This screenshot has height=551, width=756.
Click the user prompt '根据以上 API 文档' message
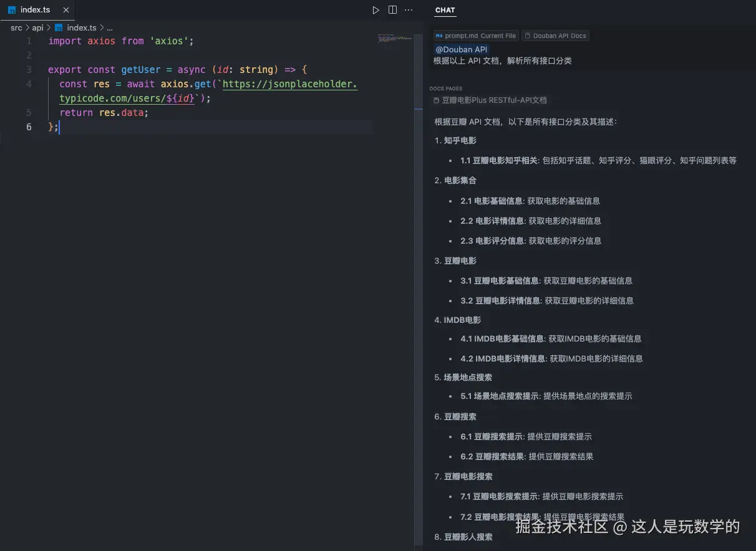tap(502, 60)
